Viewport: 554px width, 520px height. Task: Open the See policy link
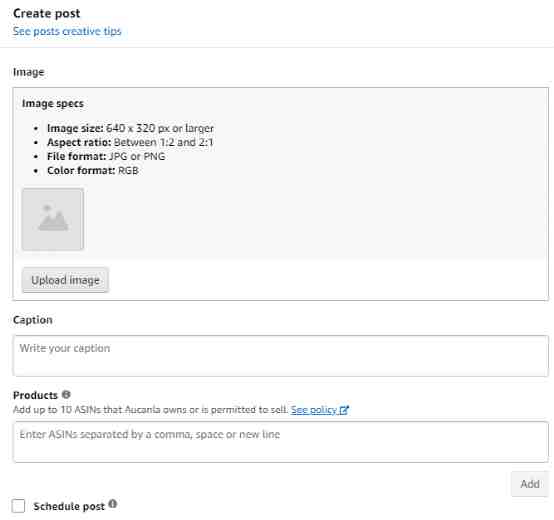(314, 410)
